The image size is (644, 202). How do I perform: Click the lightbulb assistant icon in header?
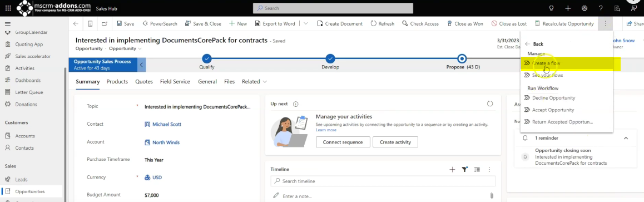[x=552, y=8]
